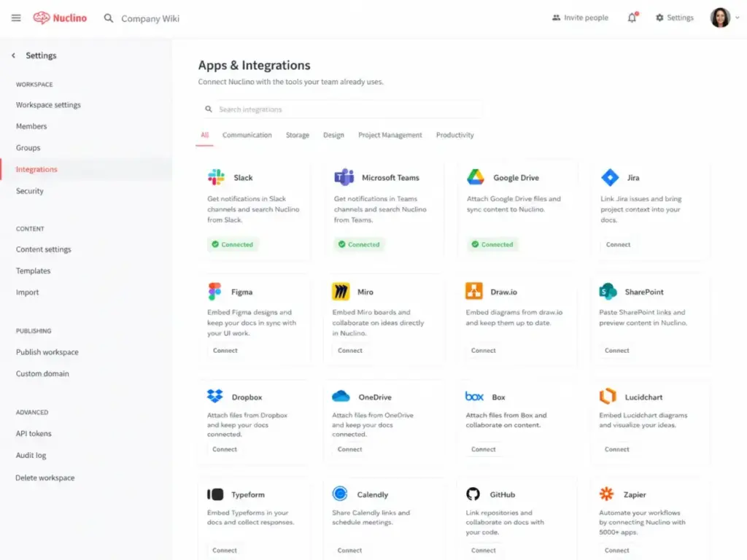This screenshot has width=747, height=560.
Task: Click the Jira diamond icon
Action: pos(610,177)
